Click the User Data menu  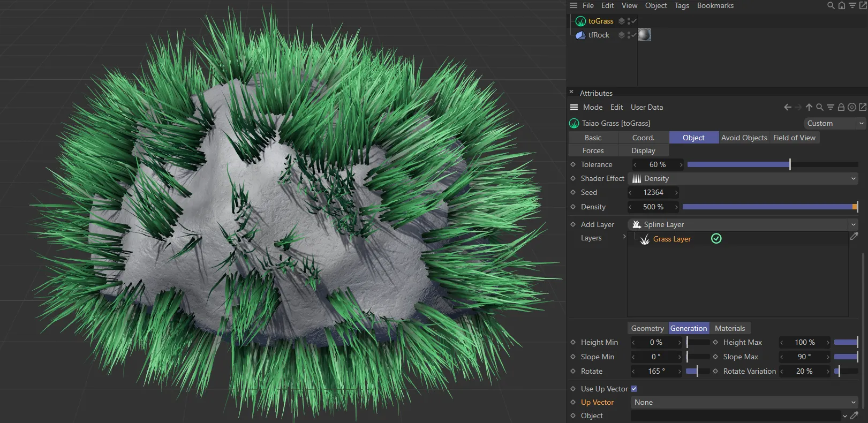pos(646,107)
